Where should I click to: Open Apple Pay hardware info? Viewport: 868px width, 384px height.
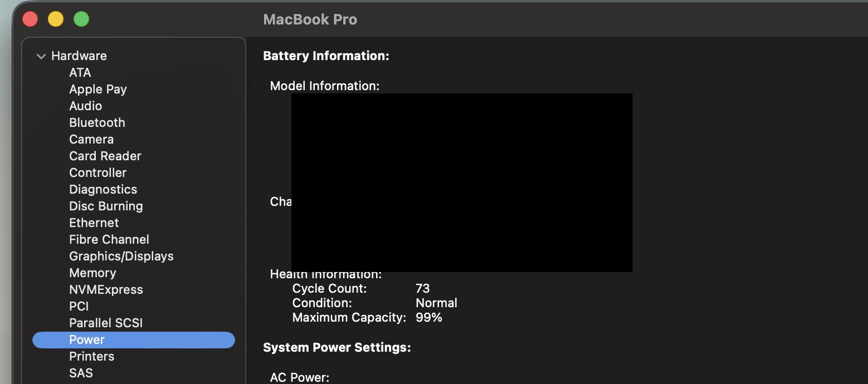[97, 89]
